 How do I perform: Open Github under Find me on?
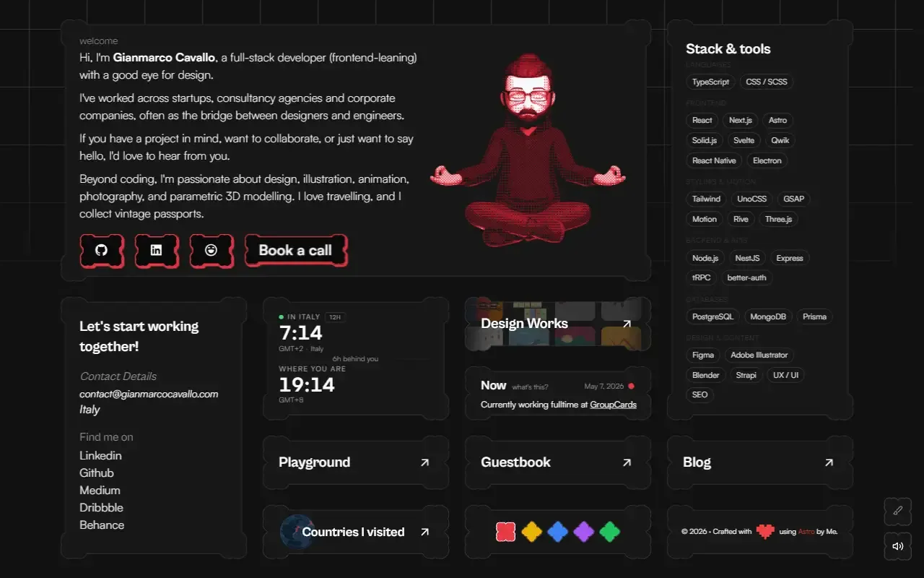97,473
